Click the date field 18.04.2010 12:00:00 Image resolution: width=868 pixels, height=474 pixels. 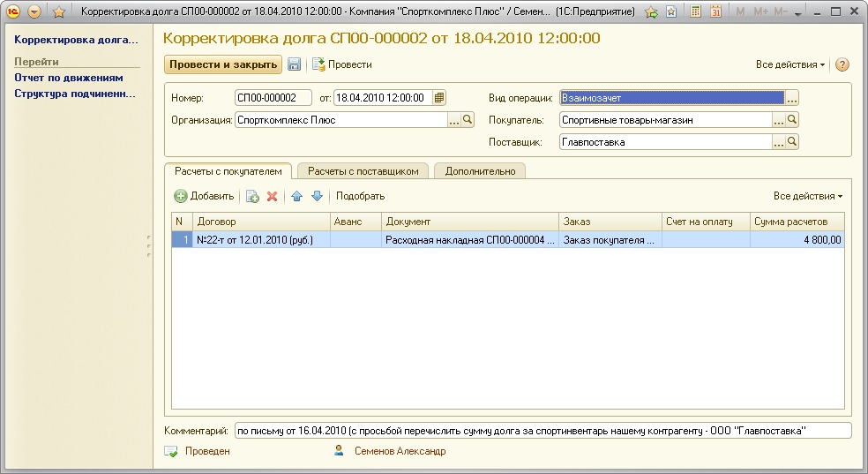(x=383, y=98)
